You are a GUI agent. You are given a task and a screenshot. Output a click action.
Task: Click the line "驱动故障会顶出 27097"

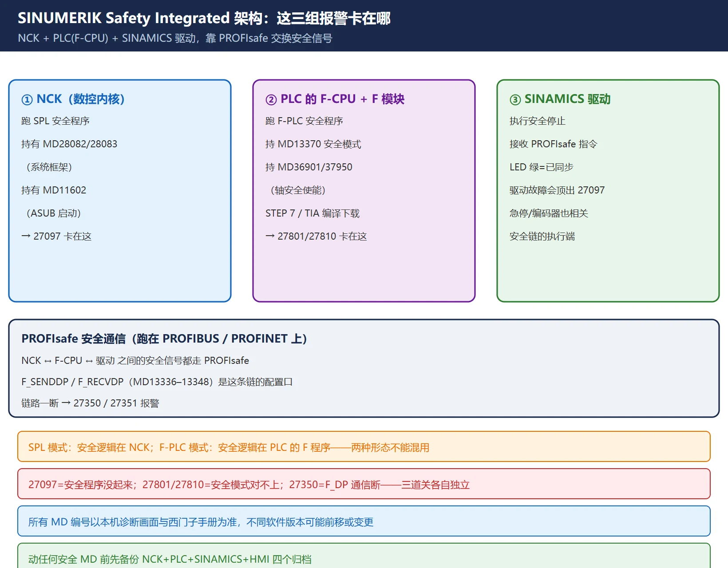click(557, 190)
